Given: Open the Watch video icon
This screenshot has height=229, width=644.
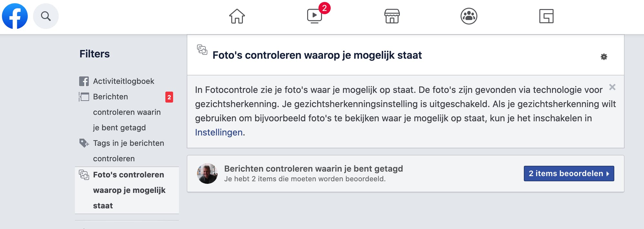Looking at the screenshot, I should (x=315, y=16).
